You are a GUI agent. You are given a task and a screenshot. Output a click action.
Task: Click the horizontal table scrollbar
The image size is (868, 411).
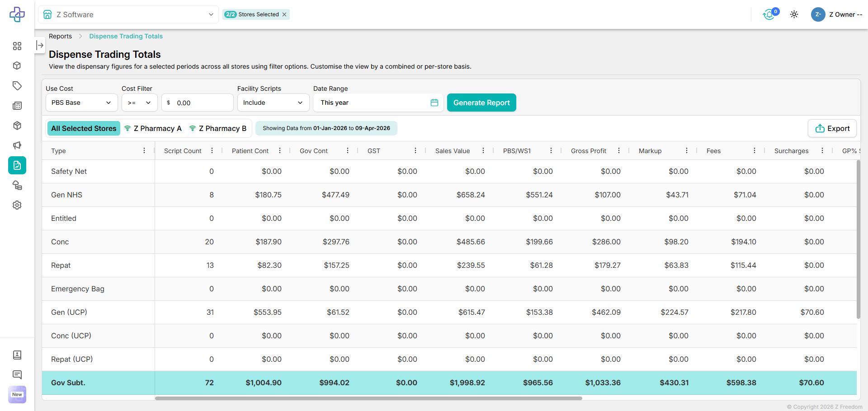(368, 398)
